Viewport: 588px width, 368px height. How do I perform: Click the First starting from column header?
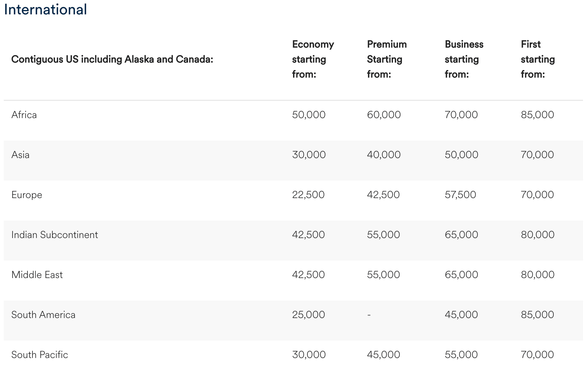[x=537, y=59]
